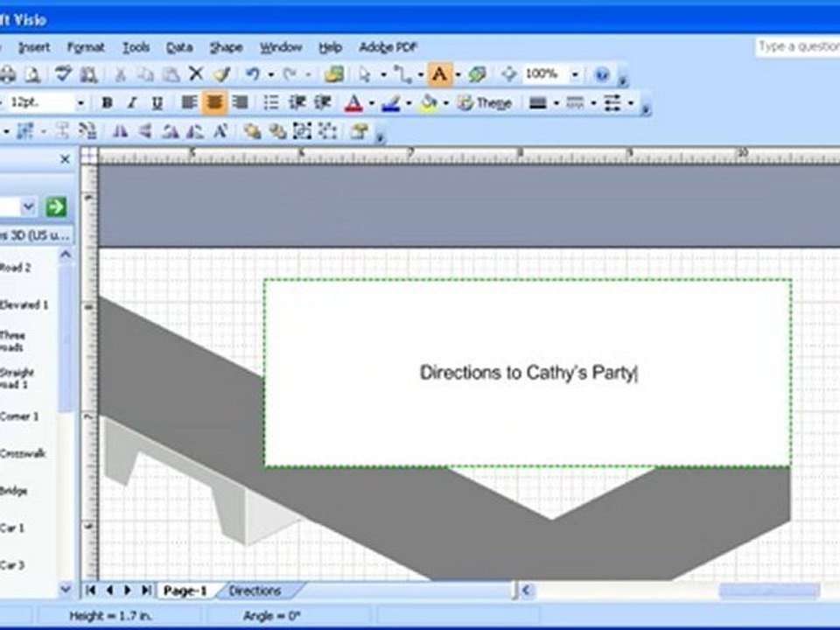Click the Shapes window icon
The height and width of the screenshot is (630, 840).
pyautogui.click(x=334, y=73)
